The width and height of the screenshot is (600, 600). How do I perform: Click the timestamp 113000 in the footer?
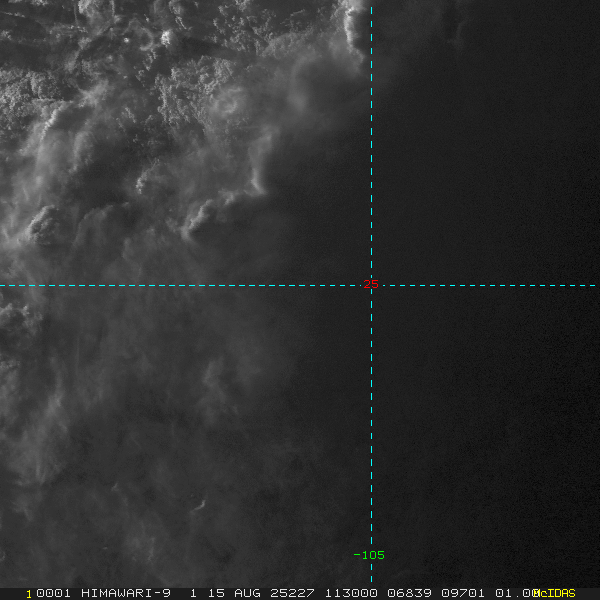tap(351, 593)
